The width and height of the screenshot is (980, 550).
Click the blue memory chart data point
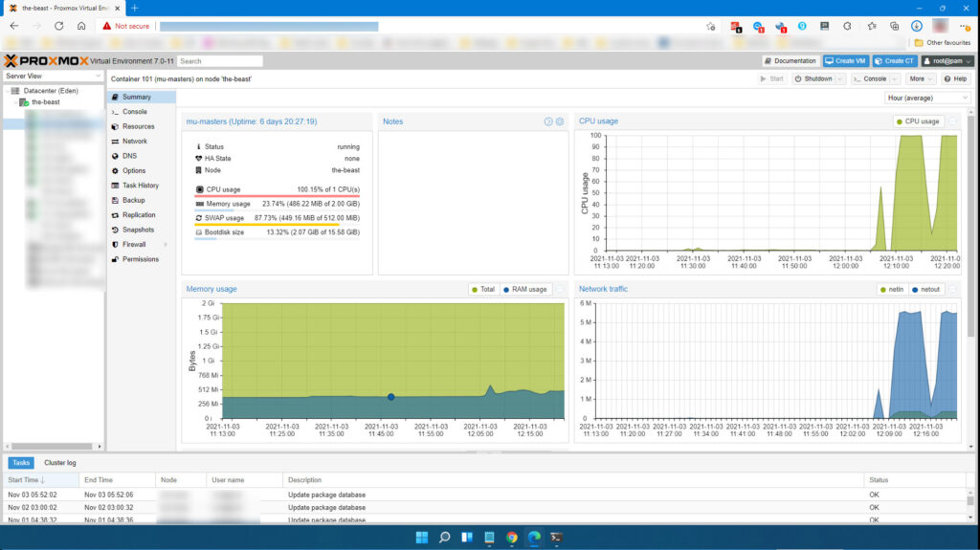(390, 397)
